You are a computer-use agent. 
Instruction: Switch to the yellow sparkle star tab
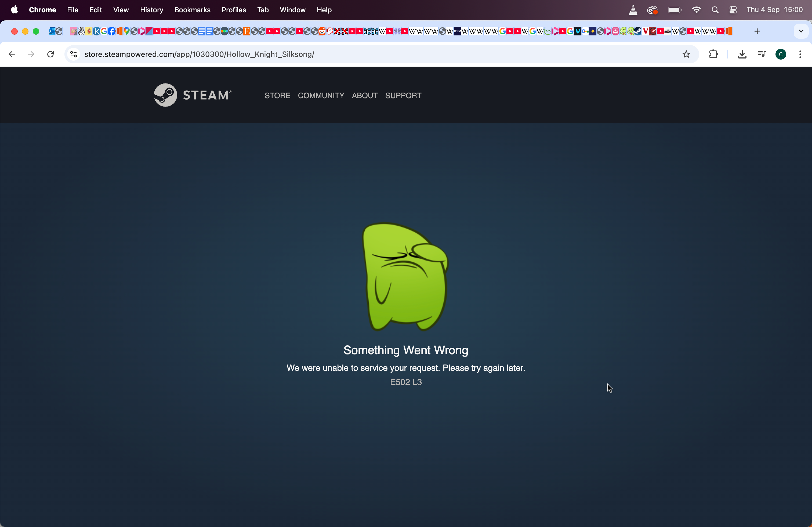(x=593, y=31)
